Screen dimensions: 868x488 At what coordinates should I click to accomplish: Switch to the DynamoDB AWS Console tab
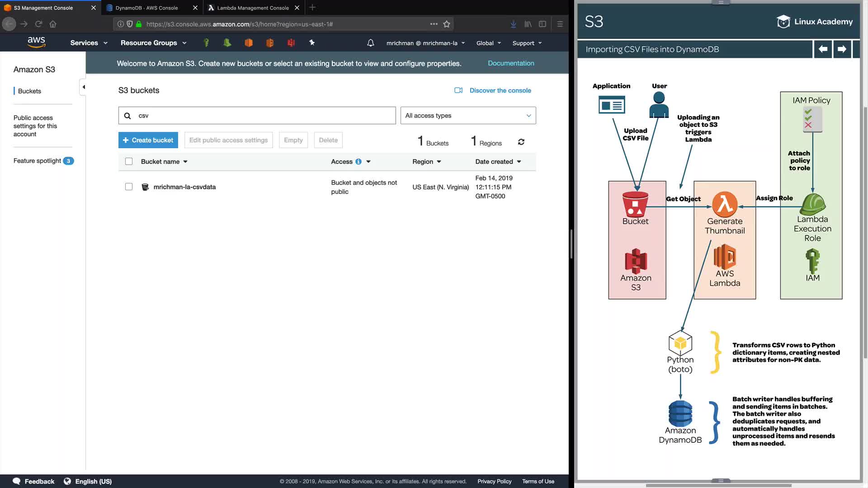(146, 8)
